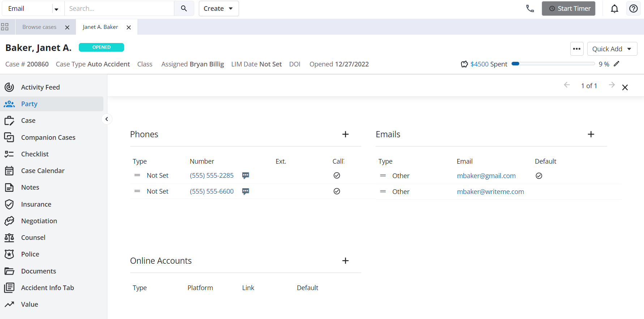The image size is (644, 319).
Task: Open notifications bell
Action: pyautogui.click(x=614, y=8)
